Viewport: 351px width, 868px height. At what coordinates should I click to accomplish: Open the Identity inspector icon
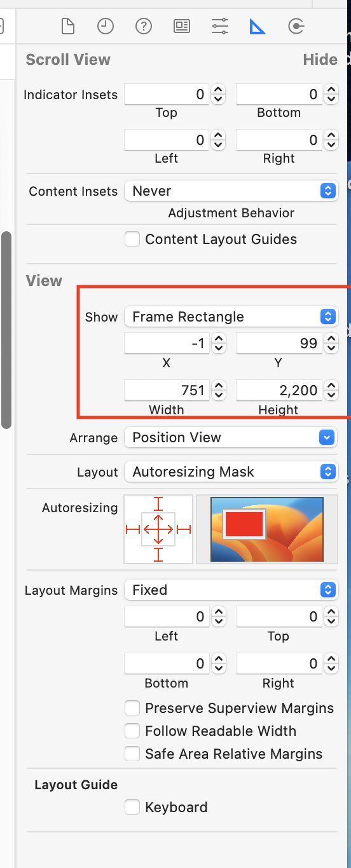(x=181, y=26)
